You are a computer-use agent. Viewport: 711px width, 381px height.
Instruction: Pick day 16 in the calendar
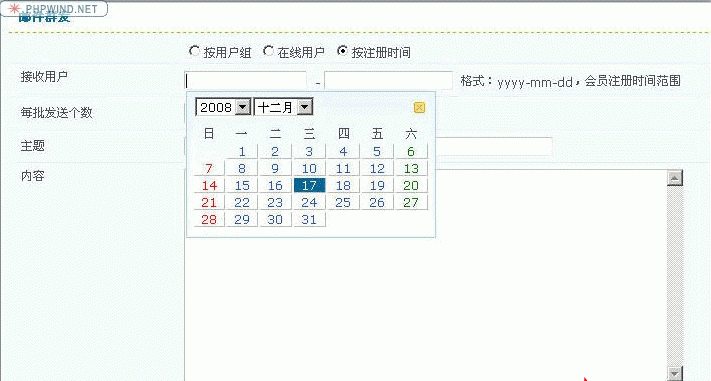click(x=275, y=185)
